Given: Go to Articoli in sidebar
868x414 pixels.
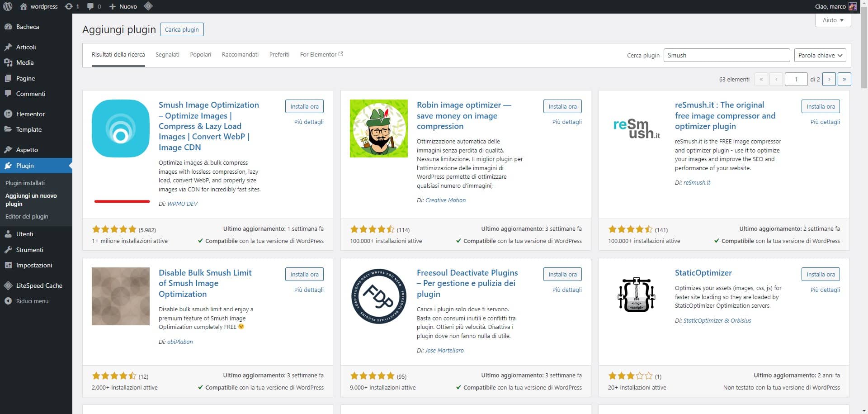Looking at the screenshot, I should click(36, 47).
